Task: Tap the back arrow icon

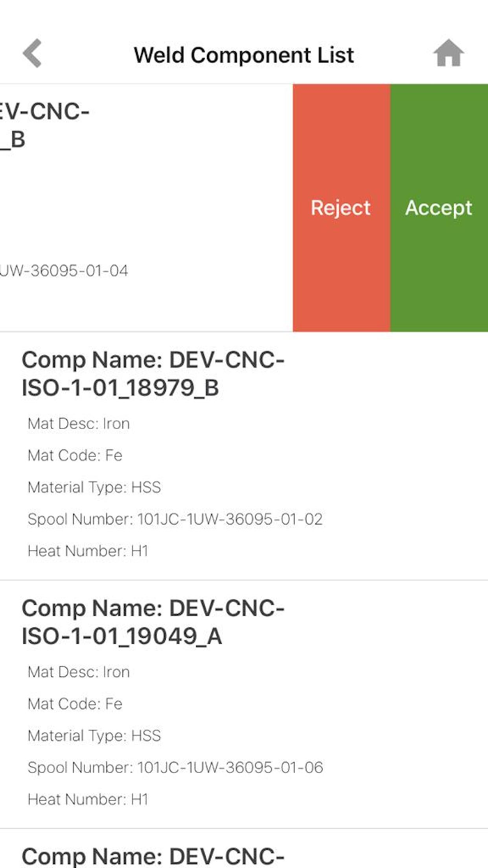Action: point(32,54)
